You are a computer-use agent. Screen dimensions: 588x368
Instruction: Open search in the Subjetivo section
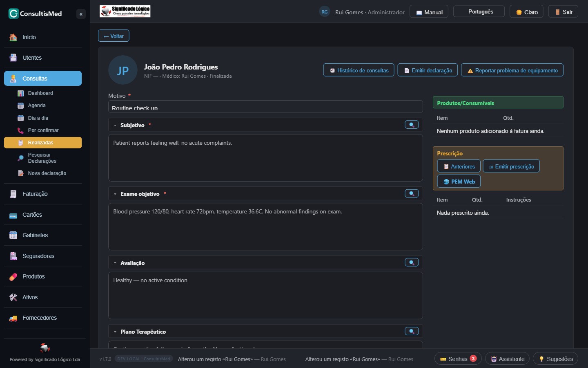click(412, 125)
